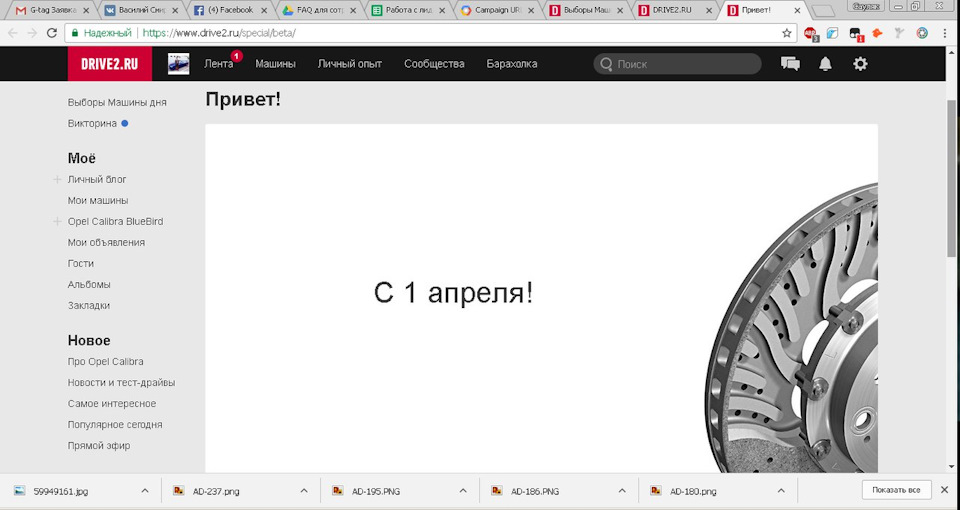Expand options for AD-195.PNG download
The image size is (960, 510).
pyautogui.click(x=463, y=491)
